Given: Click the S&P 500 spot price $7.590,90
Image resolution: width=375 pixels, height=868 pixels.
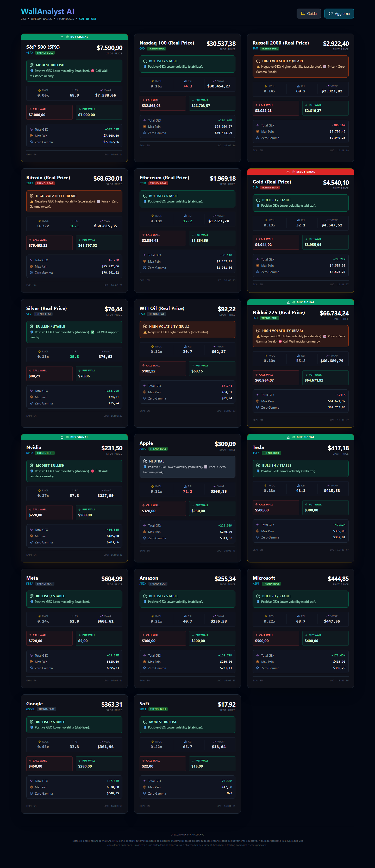Looking at the screenshot, I should 110,48.
